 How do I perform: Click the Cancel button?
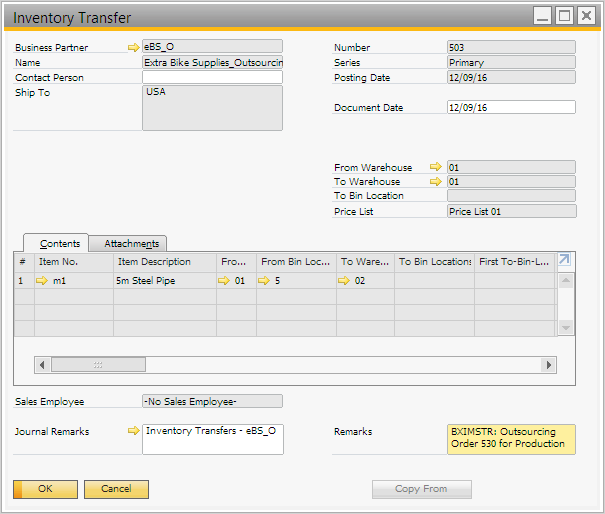tap(116, 489)
